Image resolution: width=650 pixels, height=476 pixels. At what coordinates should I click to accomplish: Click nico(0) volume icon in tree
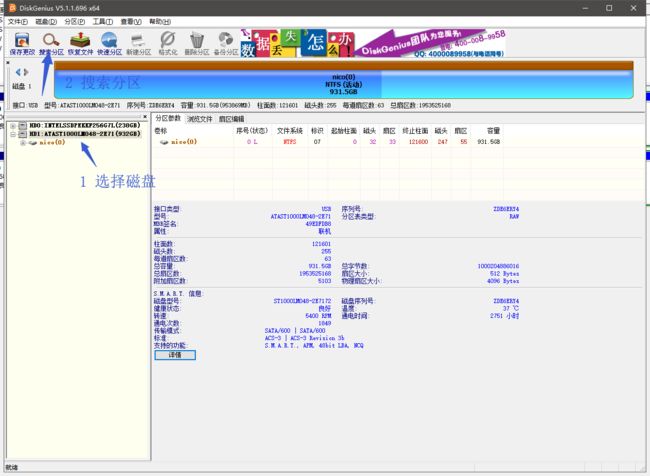[33, 143]
